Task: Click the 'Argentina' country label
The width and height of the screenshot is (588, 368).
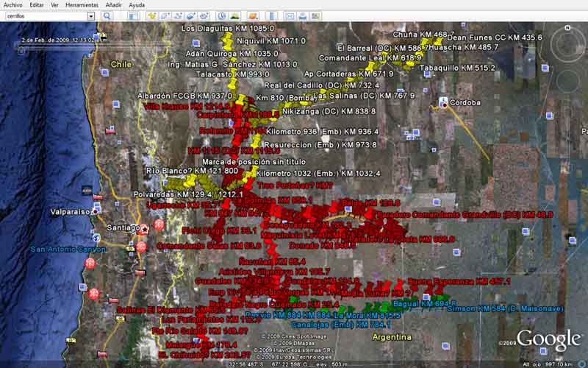Action: [x=392, y=337]
